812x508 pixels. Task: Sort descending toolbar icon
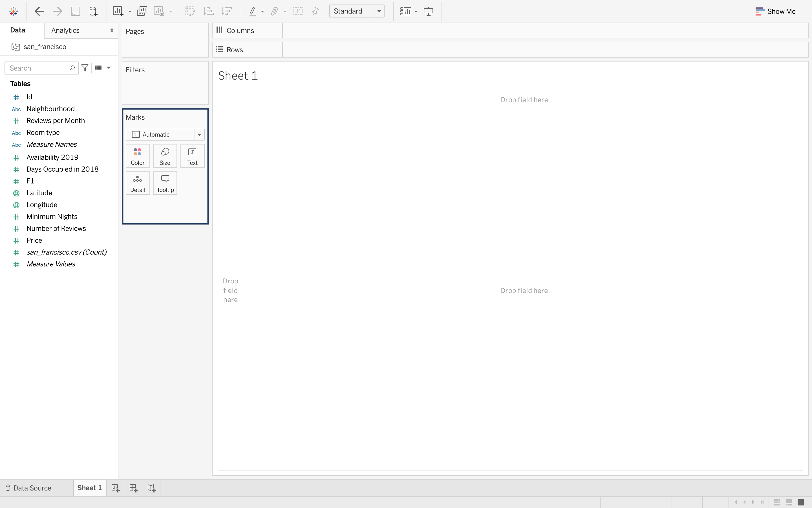click(x=227, y=11)
